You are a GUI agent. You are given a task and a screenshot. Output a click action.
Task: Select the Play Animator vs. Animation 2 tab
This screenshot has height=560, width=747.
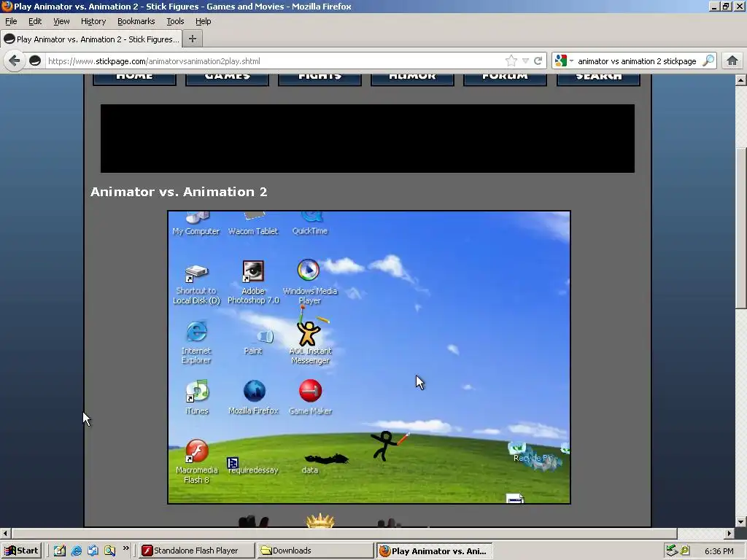click(x=91, y=39)
